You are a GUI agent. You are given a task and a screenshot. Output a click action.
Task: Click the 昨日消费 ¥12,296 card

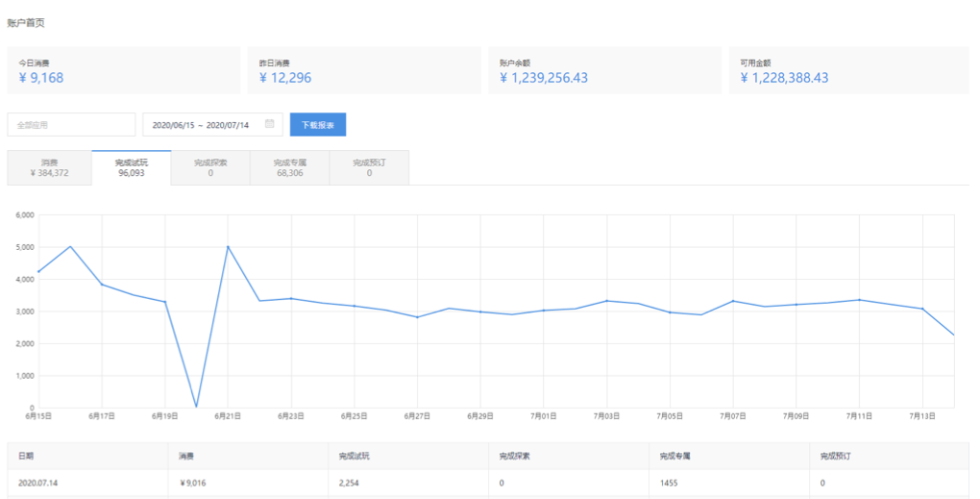(x=364, y=70)
